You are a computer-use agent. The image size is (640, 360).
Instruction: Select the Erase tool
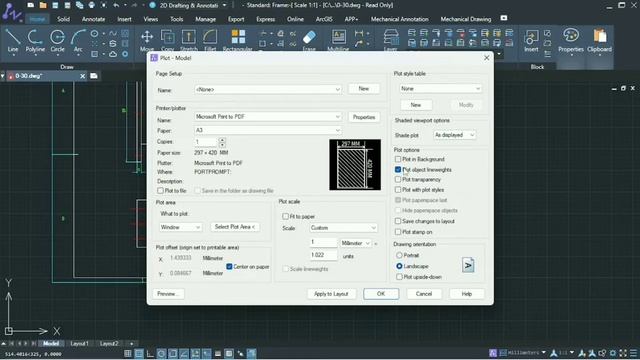pyautogui.click(x=309, y=40)
